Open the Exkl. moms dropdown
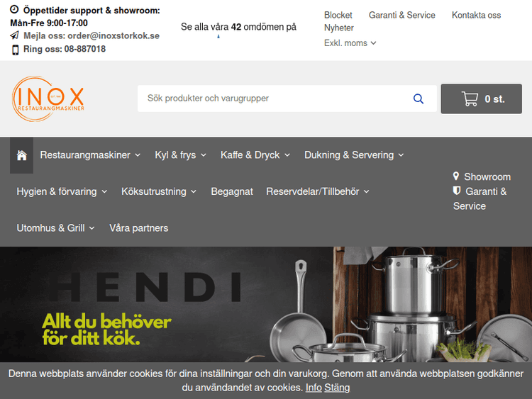 coord(350,43)
